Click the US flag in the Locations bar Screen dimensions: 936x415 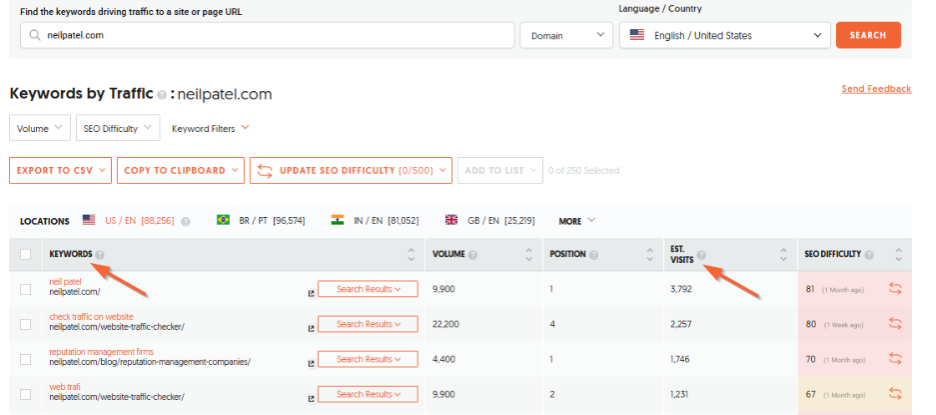[89, 220]
